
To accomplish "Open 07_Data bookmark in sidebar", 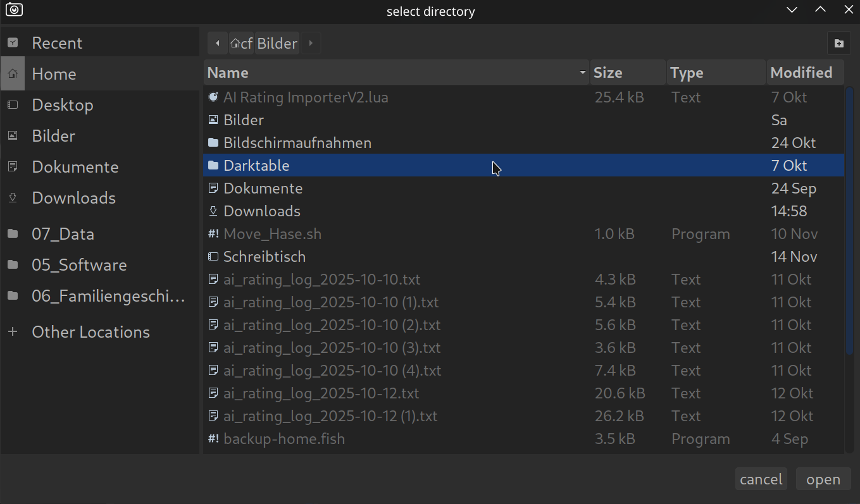I will click(x=63, y=234).
